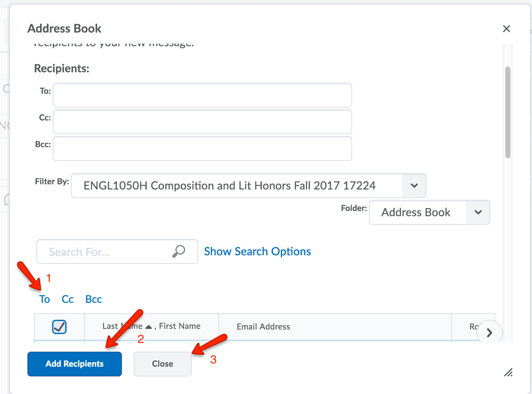Click the dialog resize handle icon
Image resolution: width=532 pixels, height=394 pixels.
click(508, 372)
